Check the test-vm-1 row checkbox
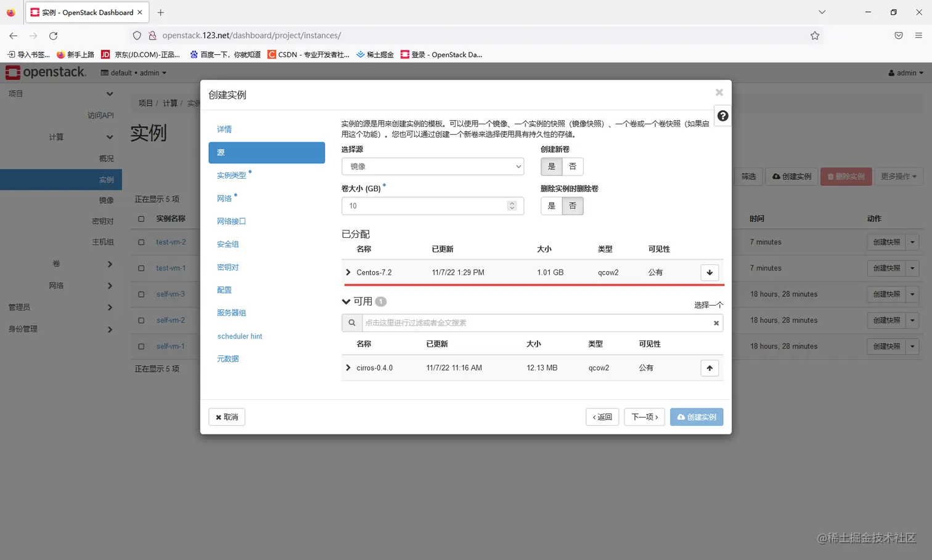The width and height of the screenshot is (932, 560). pyautogui.click(x=141, y=268)
